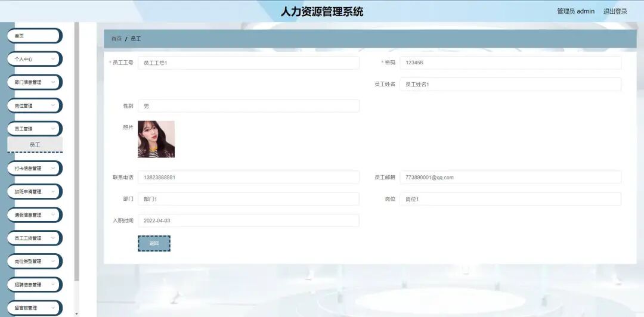Open the 首页 sidebar menu item
This screenshot has width=644, height=317.
pos(35,36)
